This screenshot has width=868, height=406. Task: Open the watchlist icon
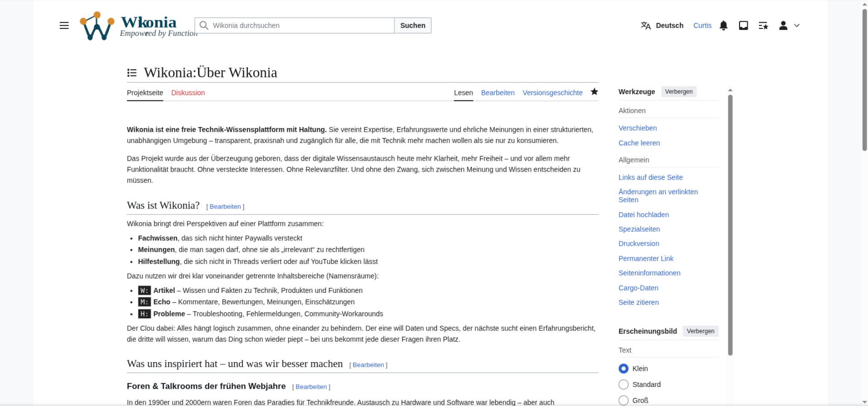point(763,26)
